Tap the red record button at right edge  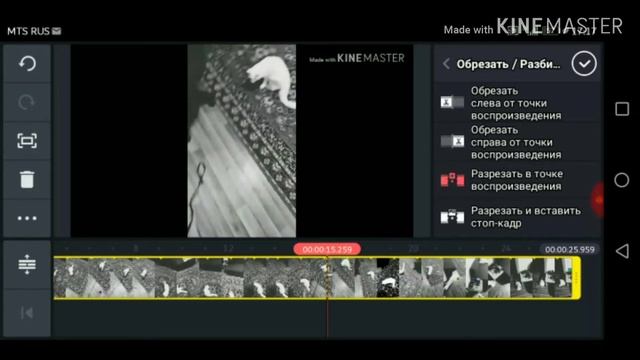598,200
